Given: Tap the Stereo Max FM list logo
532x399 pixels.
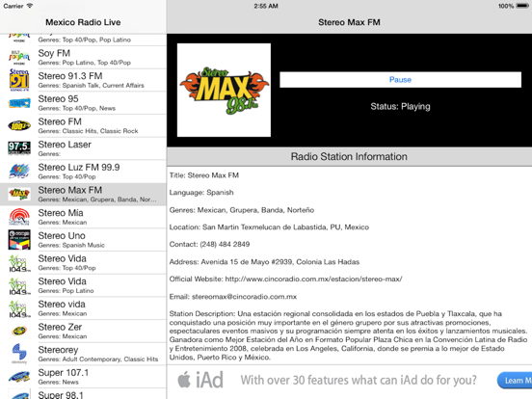Looking at the screenshot, I should point(19,194).
